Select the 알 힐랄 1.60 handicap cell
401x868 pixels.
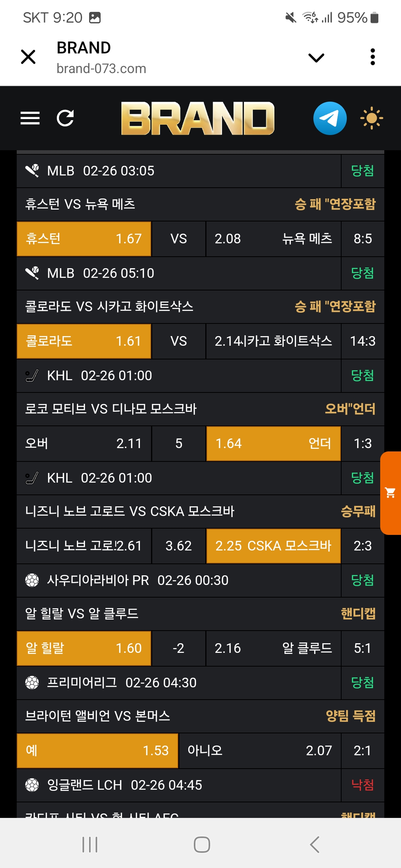pyautogui.click(x=84, y=648)
